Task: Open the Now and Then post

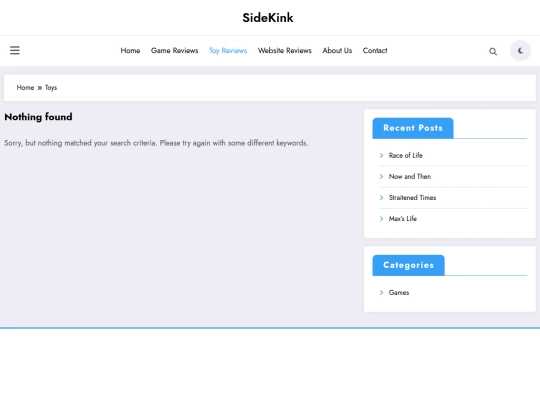Action: 410,176
